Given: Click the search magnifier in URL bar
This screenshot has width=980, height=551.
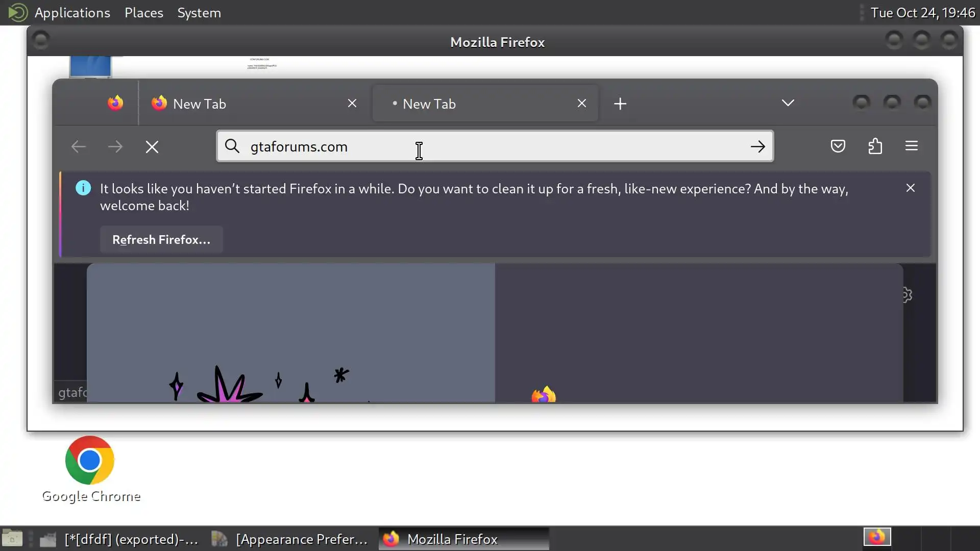Looking at the screenshot, I should point(232,146).
